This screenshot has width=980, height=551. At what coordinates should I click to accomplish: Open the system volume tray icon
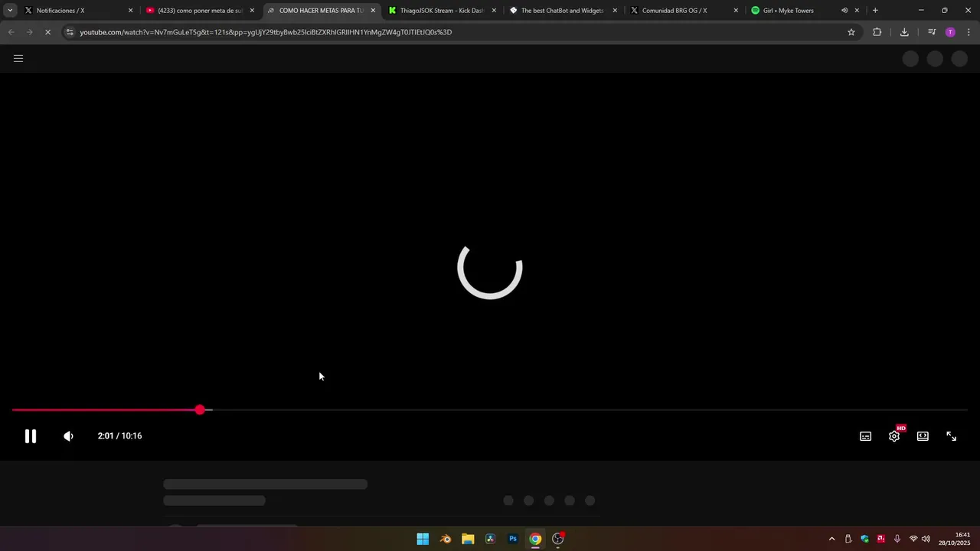coord(926,539)
